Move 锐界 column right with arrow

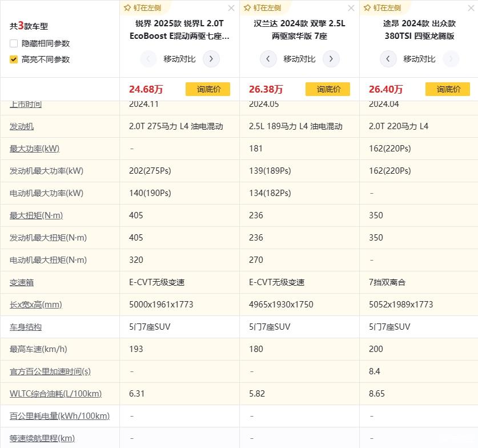click(x=211, y=58)
